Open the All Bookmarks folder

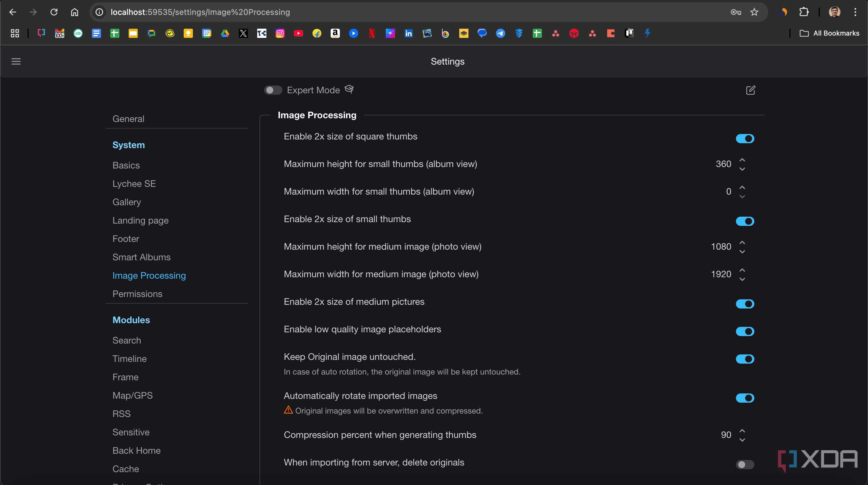coord(829,33)
